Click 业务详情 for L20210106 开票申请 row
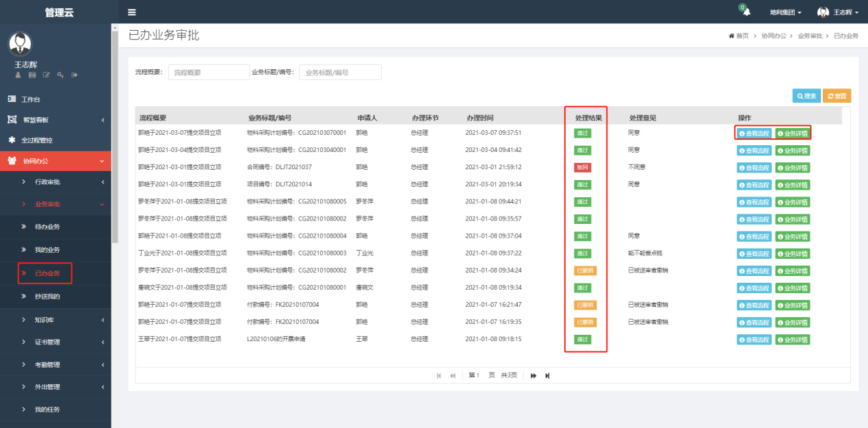Image resolution: width=868 pixels, height=428 pixels. coord(792,339)
